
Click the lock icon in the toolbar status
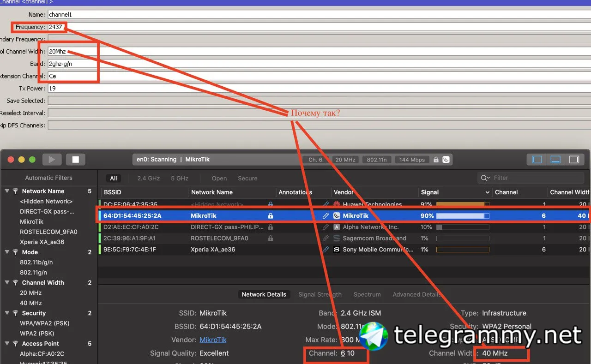(436, 160)
